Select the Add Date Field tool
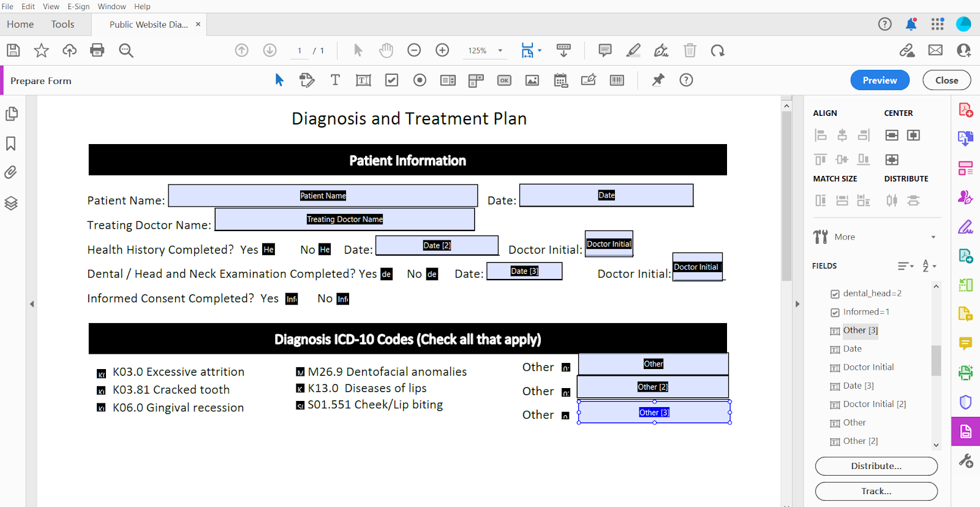This screenshot has width=980, height=507. (x=560, y=80)
